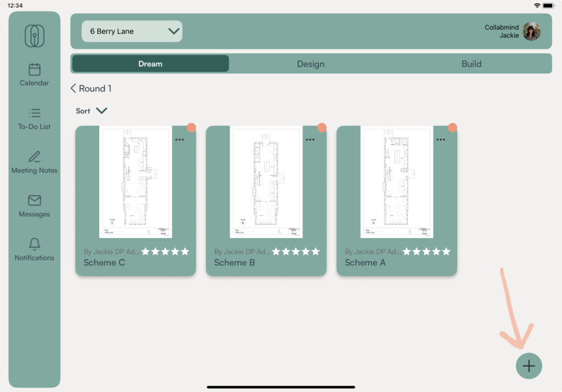The image size is (562, 392).
Task: Go back from Round 1
Action: 74,88
